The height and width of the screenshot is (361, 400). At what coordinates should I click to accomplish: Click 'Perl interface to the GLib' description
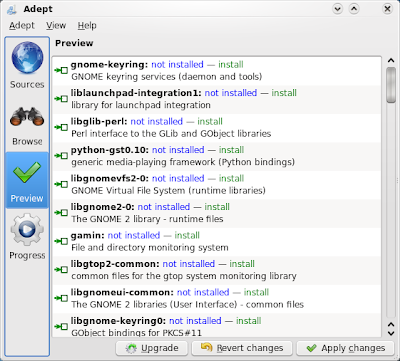click(171, 134)
